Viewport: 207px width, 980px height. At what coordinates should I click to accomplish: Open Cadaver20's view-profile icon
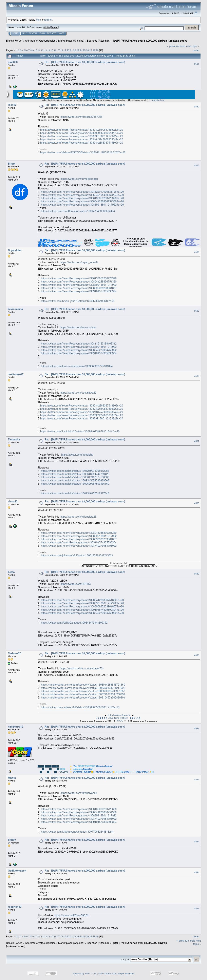10,681
